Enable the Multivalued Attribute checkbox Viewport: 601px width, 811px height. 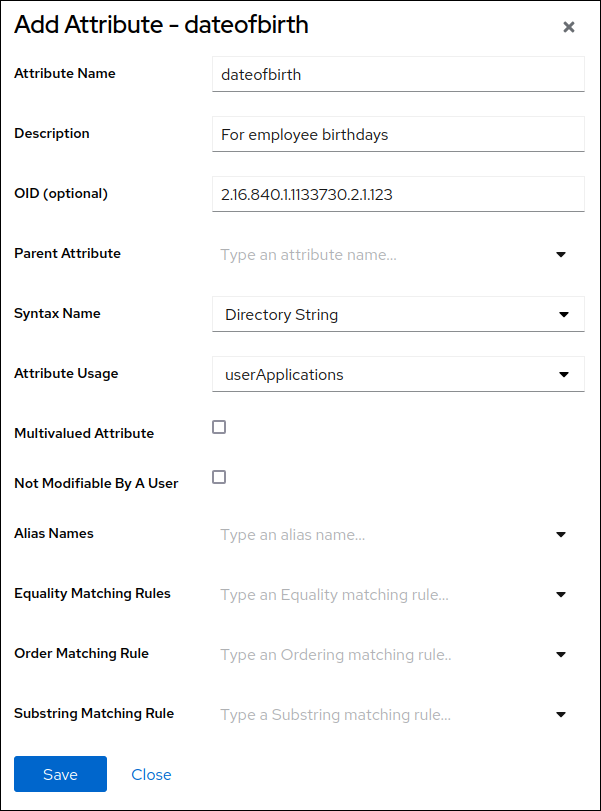pos(219,427)
